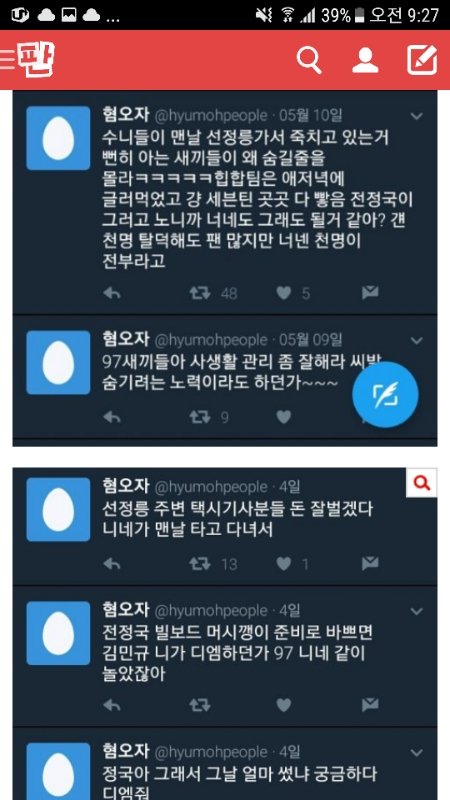
Task: Retweet the tweet with 48 retweets
Action: click(200, 293)
